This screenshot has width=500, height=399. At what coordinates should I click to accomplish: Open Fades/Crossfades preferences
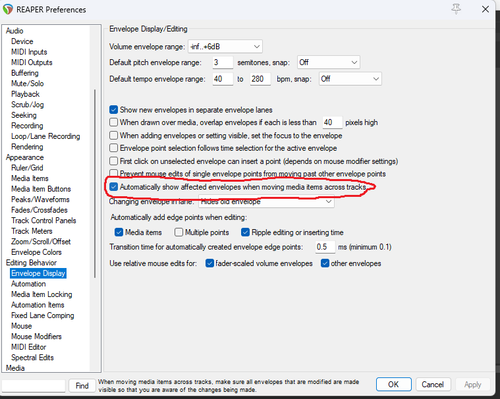[39, 210]
